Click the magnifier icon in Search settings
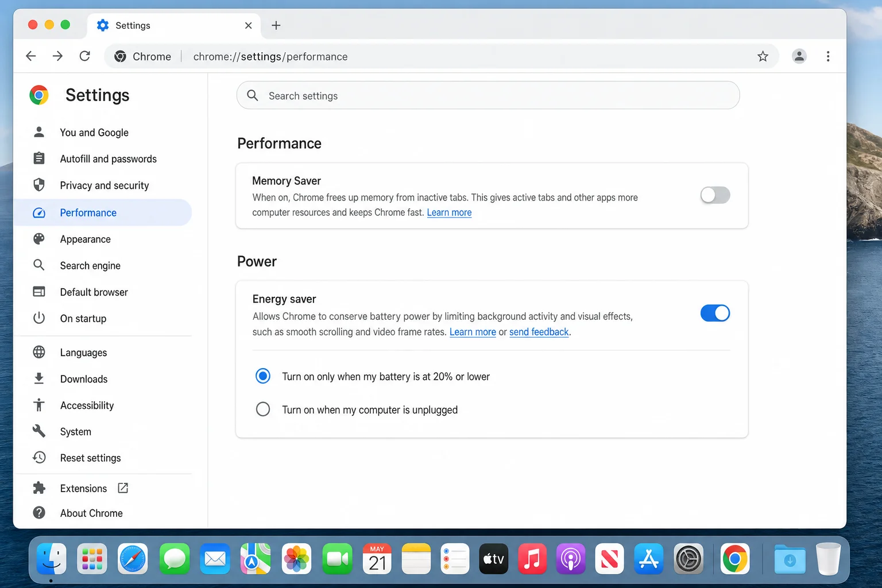 (x=253, y=95)
